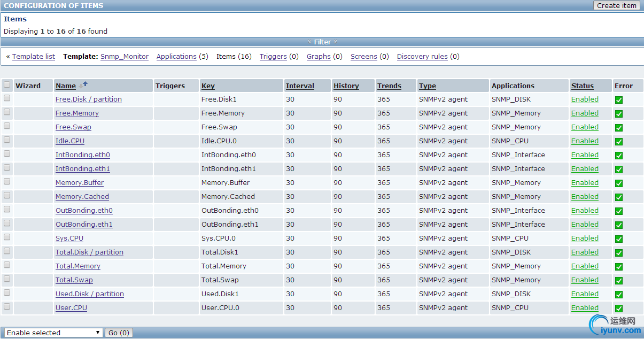644x339 pixels.
Task: Sort items by Interval column header
Action: click(x=300, y=86)
